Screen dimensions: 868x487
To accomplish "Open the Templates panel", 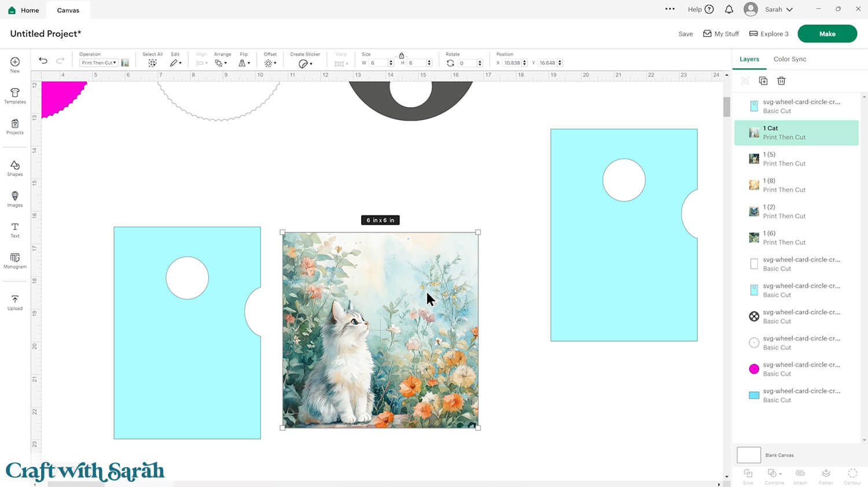I will 15,96.
